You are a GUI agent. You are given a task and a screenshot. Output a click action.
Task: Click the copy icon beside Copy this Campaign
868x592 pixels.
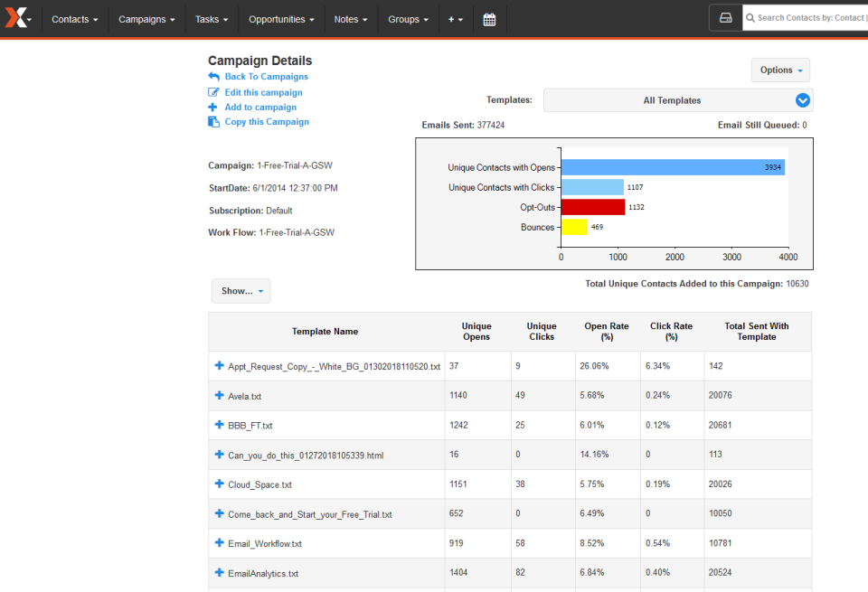click(216, 121)
